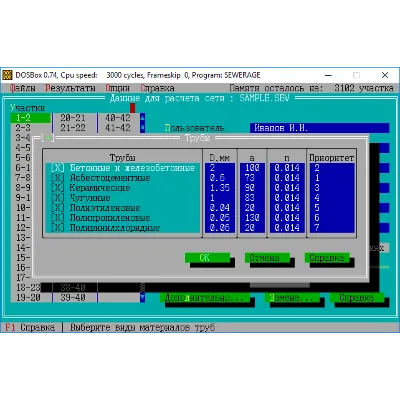Select section 1-2 in Участки list
Screen dimensions: 400x400
[30, 118]
